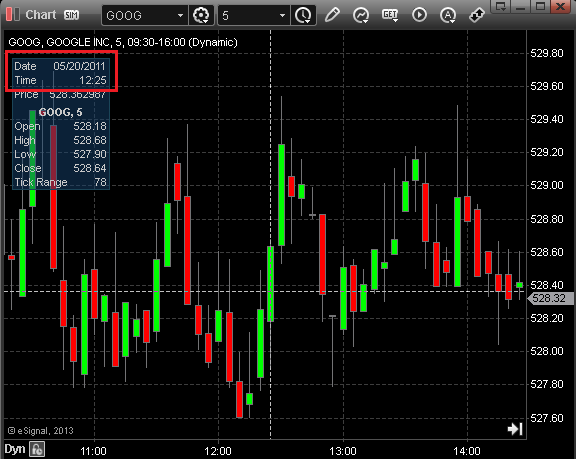This screenshot has width=576, height=459.
Task: Close the chart window
Action: click(561, 6)
